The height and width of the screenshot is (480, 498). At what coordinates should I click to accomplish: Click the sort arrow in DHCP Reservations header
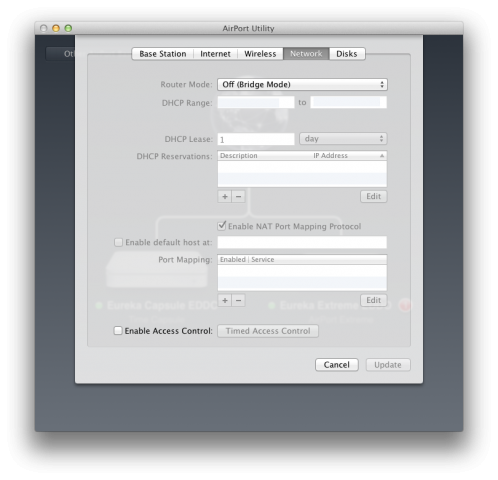pos(382,156)
